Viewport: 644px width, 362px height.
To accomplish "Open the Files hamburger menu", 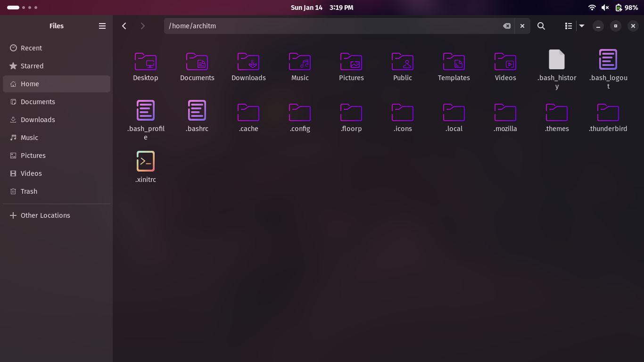I will [102, 26].
